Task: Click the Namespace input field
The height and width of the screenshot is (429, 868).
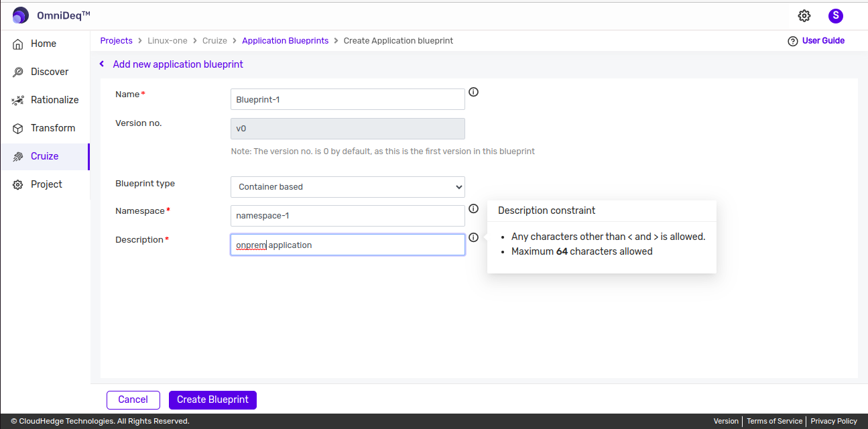Action: pos(348,216)
